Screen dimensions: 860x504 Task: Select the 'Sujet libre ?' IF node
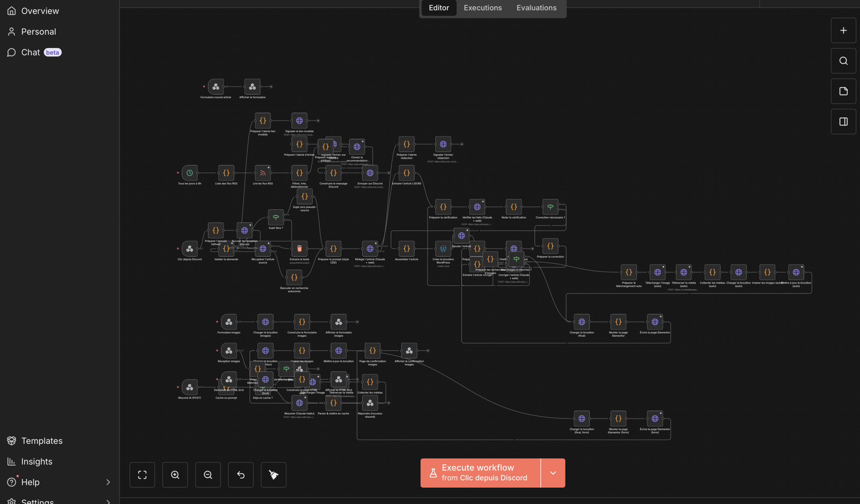click(x=276, y=217)
